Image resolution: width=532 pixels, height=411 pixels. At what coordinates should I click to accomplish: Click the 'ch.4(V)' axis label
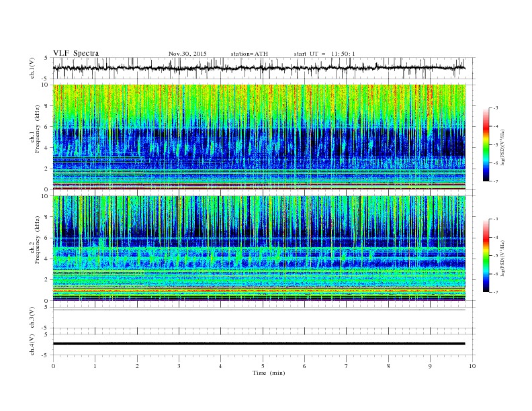32,345
